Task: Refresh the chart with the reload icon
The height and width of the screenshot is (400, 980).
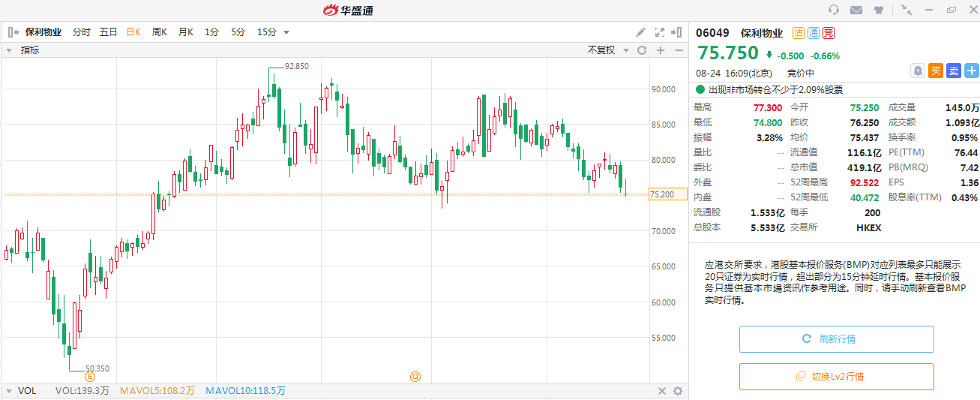Action: (642, 50)
